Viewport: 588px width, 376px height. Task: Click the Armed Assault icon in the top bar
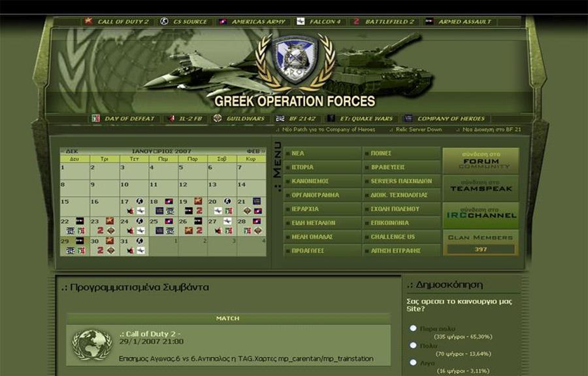(x=429, y=22)
